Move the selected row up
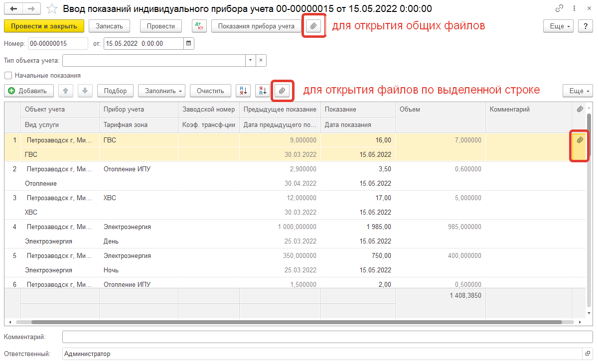This screenshot has height=364, width=598. tap(66, 91)
